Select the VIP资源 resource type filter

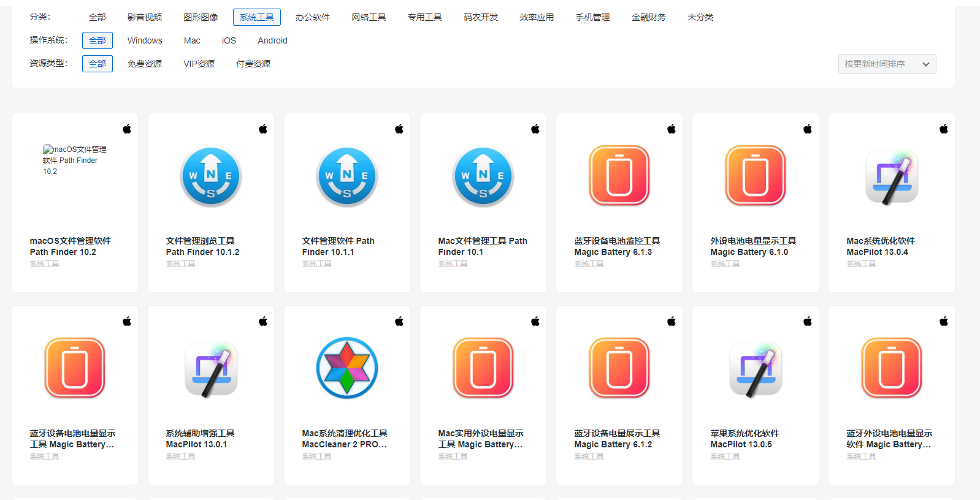tap(199, 64)
